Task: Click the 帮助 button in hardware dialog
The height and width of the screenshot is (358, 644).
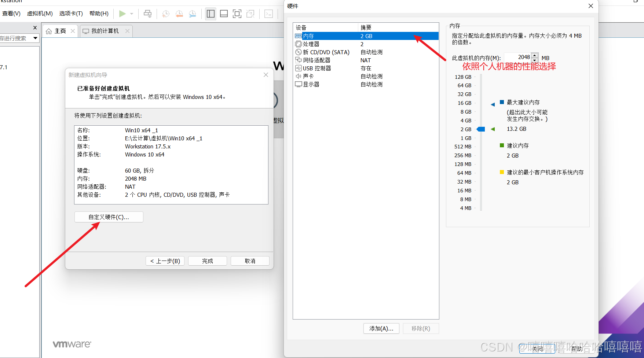Action: click(577, 349)
